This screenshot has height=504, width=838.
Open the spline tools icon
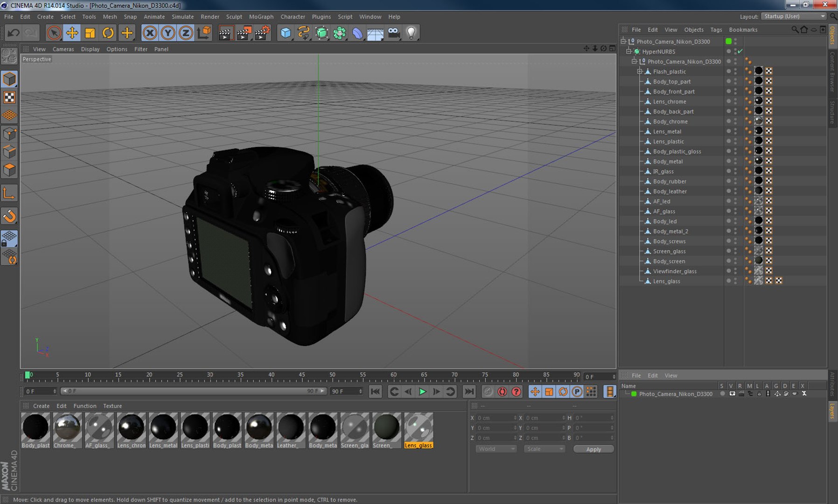click(304, 33)
